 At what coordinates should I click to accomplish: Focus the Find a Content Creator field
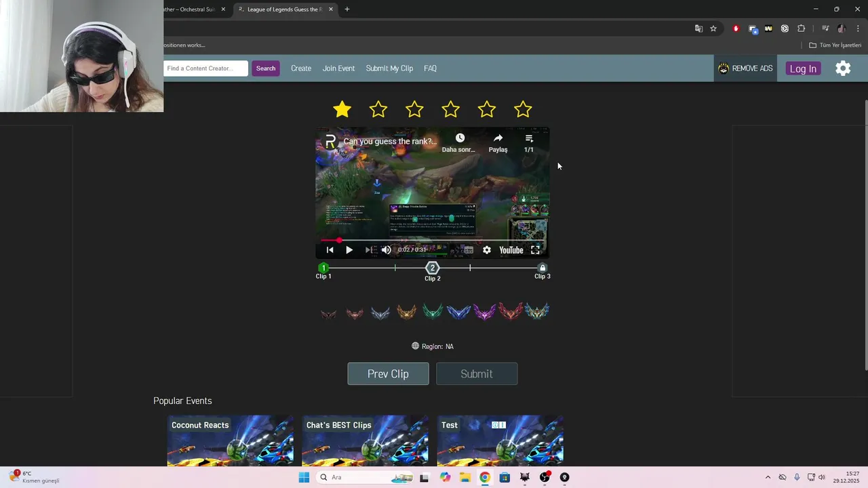[206, 68]
